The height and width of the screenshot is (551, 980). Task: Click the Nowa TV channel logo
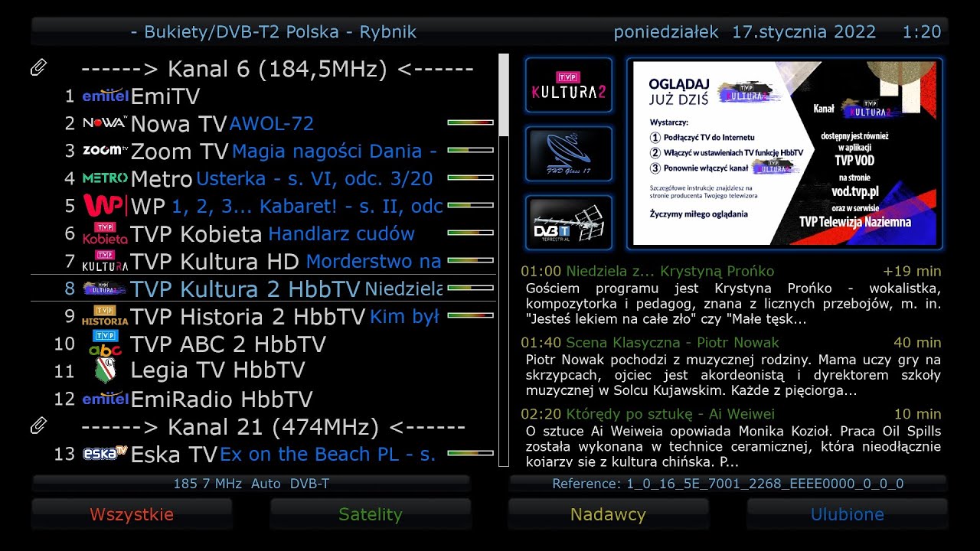105,123
